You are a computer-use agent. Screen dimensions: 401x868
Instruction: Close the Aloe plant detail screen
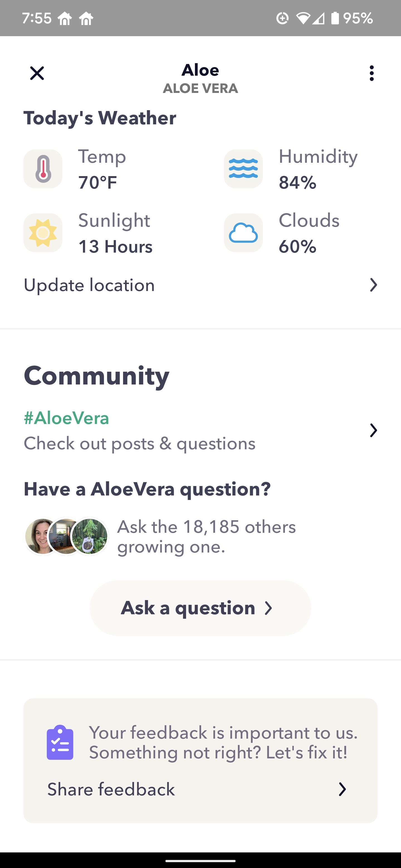[x=37, y=73]
